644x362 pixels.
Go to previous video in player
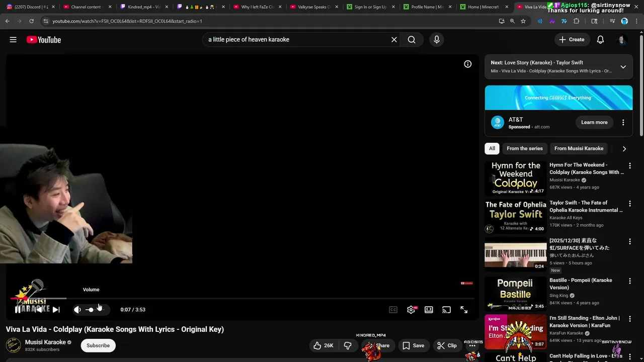(x=39, y=310)
